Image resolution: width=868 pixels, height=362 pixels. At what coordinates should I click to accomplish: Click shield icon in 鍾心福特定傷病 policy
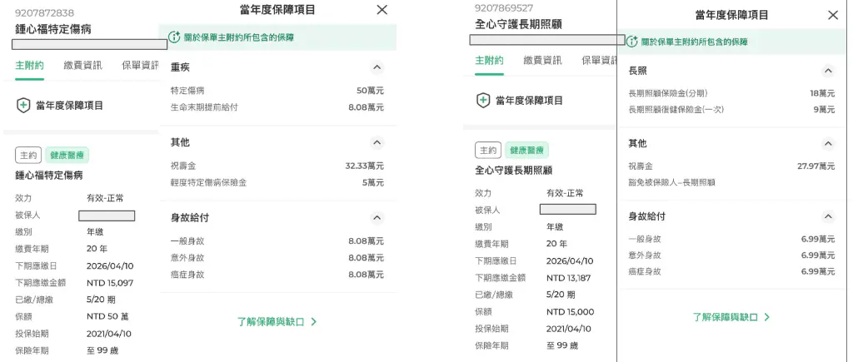tap(23, 106)
